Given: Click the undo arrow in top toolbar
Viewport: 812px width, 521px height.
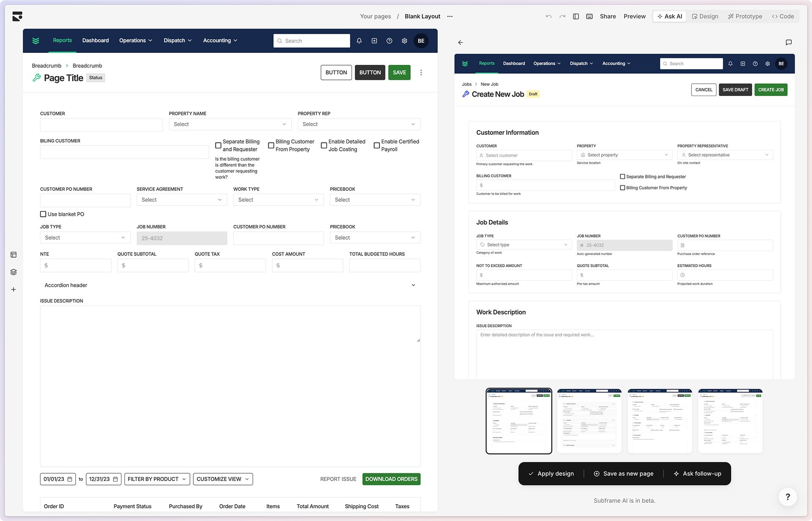Looking at the screenshot, I should tap(549, 16).
